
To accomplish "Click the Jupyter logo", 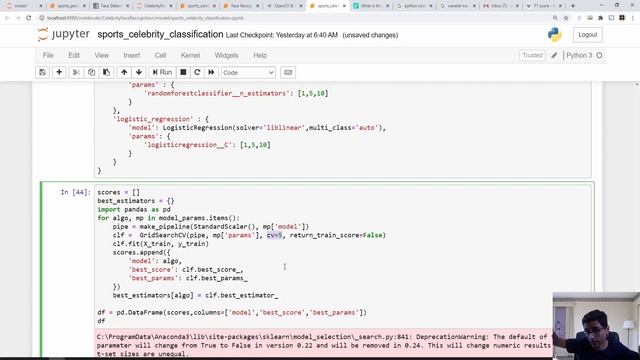I will click(x=63, y=35).
